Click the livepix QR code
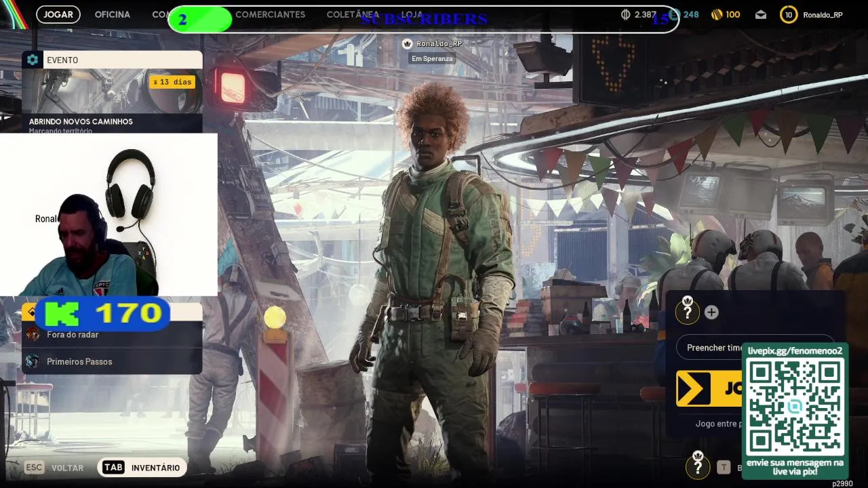The width and height of the screenshot is (868, 488). pos(795,407)
